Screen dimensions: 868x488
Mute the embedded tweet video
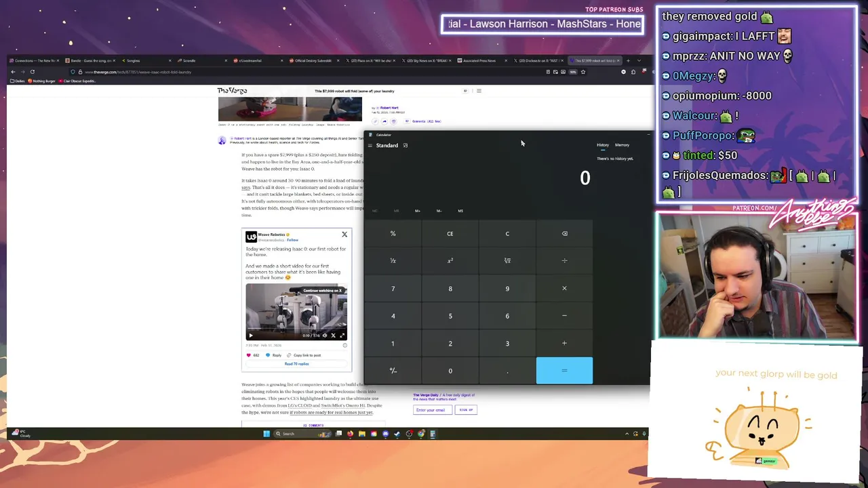click(324, 335)
